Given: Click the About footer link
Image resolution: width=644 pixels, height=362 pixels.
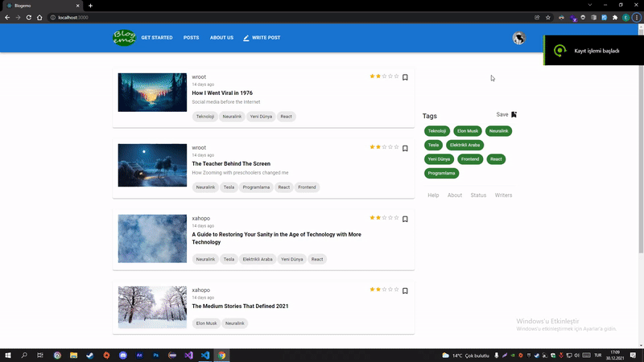Looking at the screenshot, I should pyautogui.click(x=455, y=195).
